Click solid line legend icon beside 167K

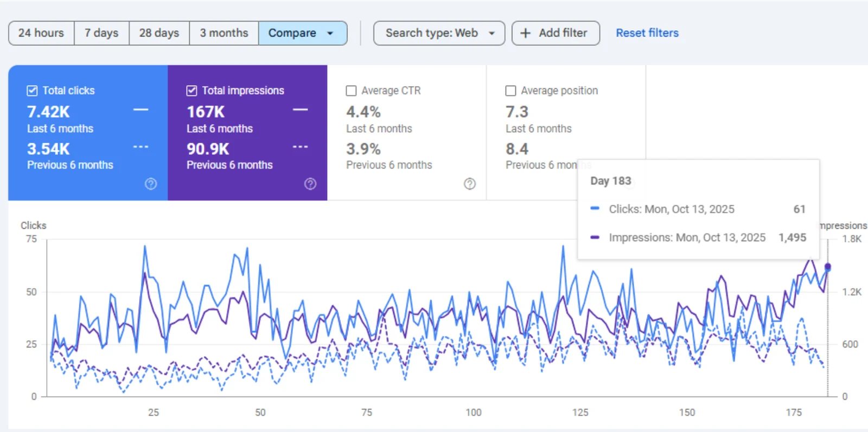tap(300, 110)
